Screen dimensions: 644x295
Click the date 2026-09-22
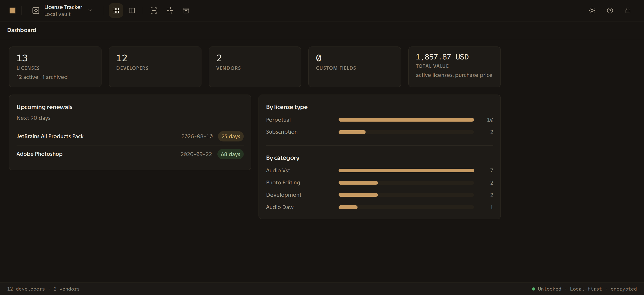tap(196, 154)
